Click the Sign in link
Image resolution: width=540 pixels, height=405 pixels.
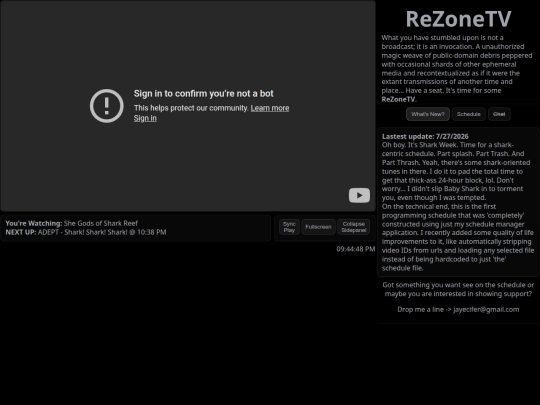[145, 118]
